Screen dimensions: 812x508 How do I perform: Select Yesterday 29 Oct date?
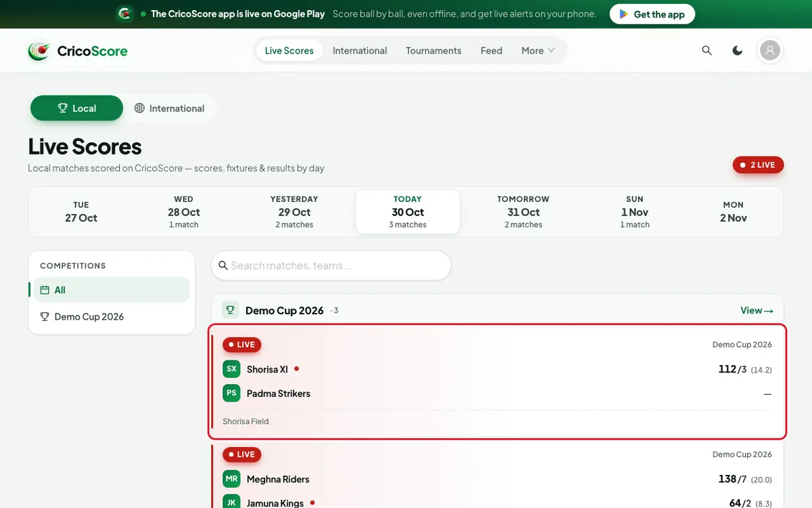point(294,212)
